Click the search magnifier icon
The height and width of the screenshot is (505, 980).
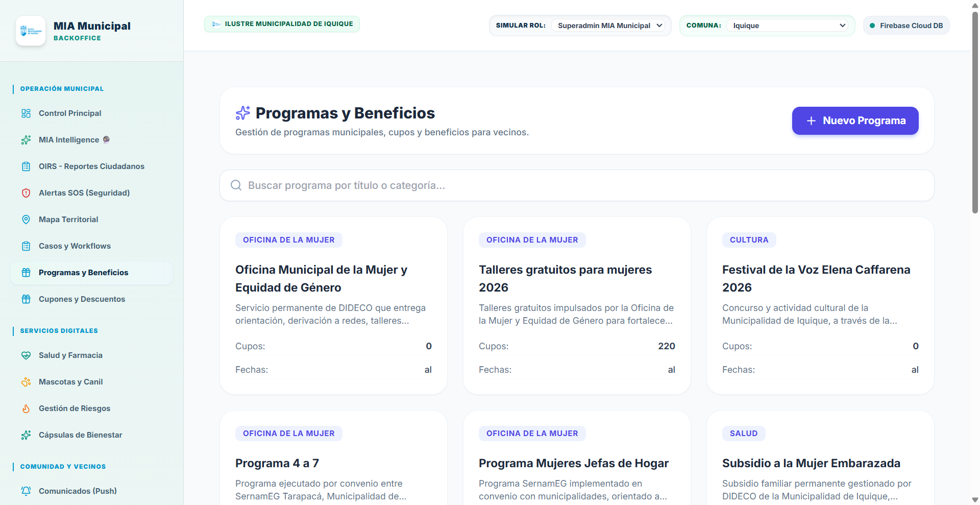pyautogui.click(x=236, y=185)
